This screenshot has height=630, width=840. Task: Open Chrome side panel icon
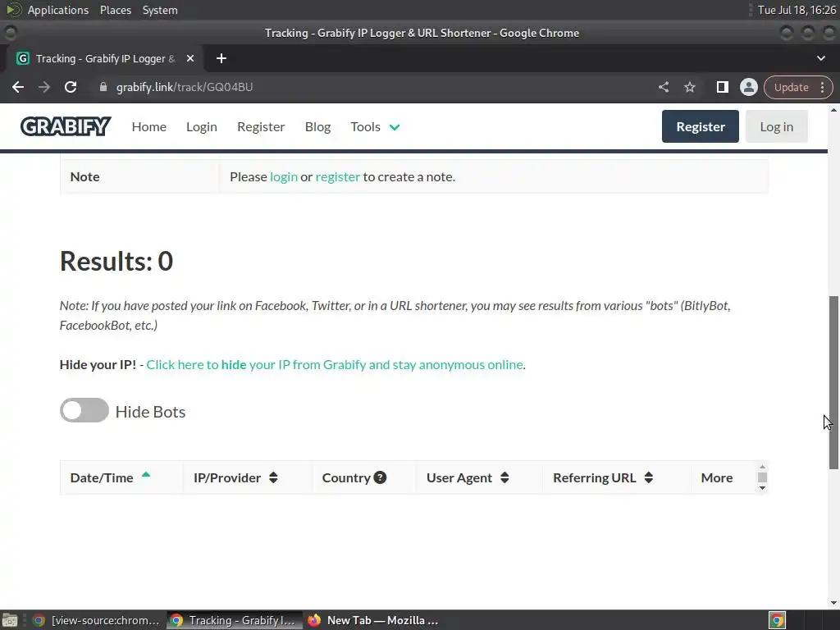(723, 87)
